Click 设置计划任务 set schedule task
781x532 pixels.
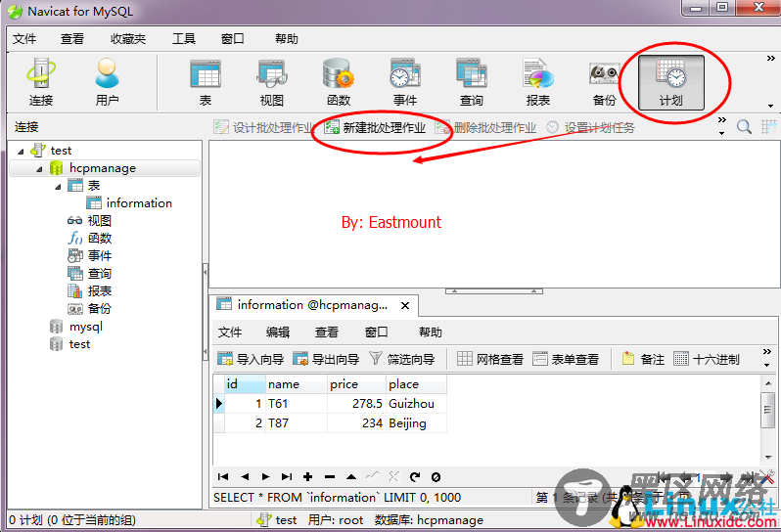(x=590, y=128)
